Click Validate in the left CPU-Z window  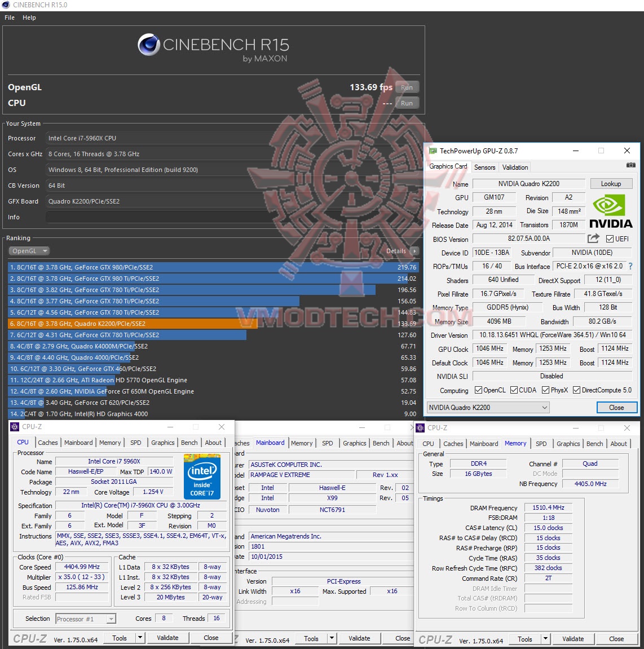167,638
